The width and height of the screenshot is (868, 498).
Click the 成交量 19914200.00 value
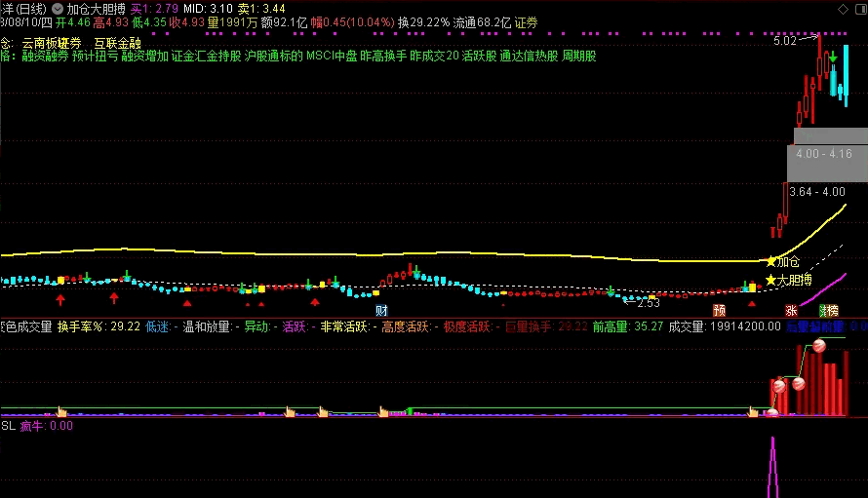(x=725, y=326)
